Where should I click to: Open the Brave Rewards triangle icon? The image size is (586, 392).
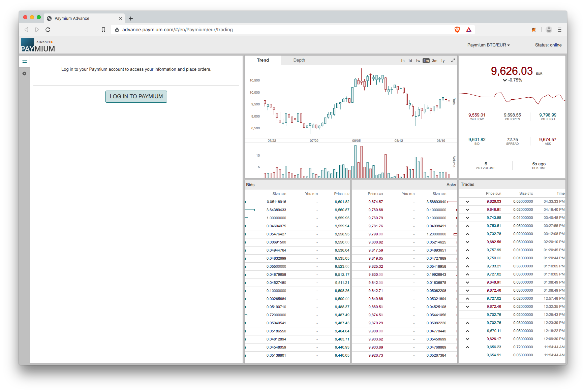[469, 30]
